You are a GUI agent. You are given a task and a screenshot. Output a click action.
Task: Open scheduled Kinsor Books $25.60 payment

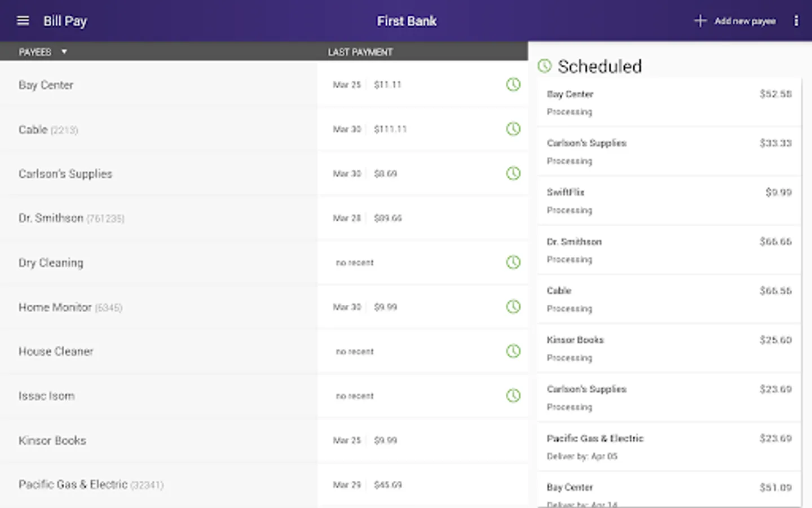click(669, 348)
